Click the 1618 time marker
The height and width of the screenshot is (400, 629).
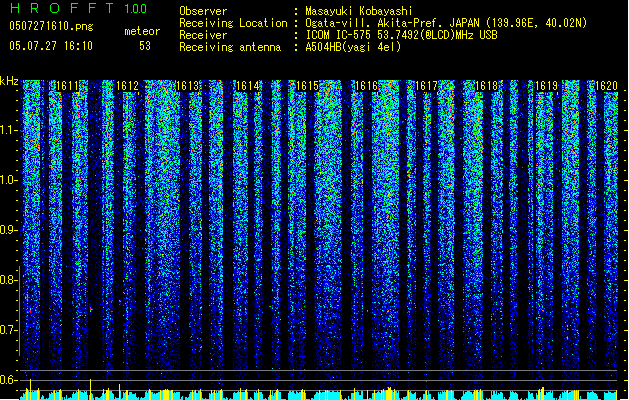coord(487,86)
